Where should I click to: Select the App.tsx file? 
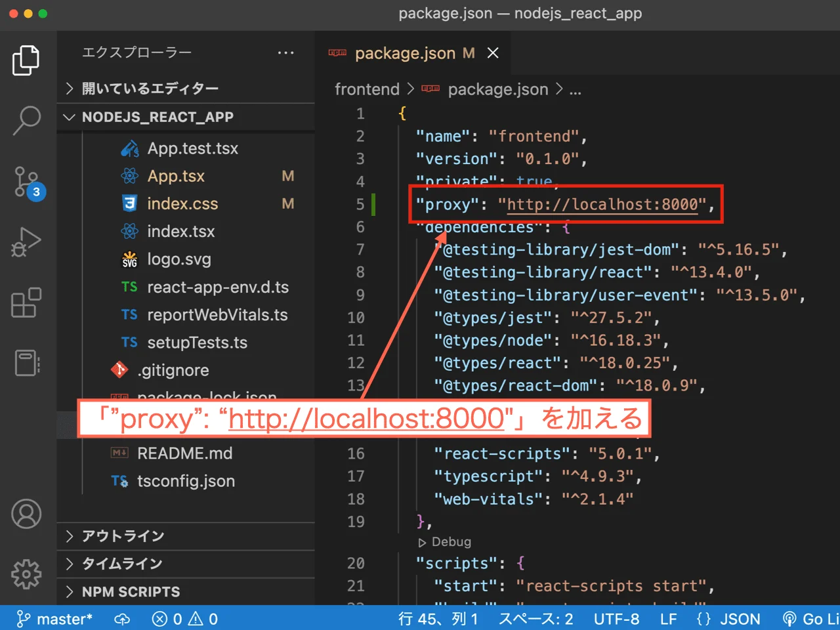(175, 176)
